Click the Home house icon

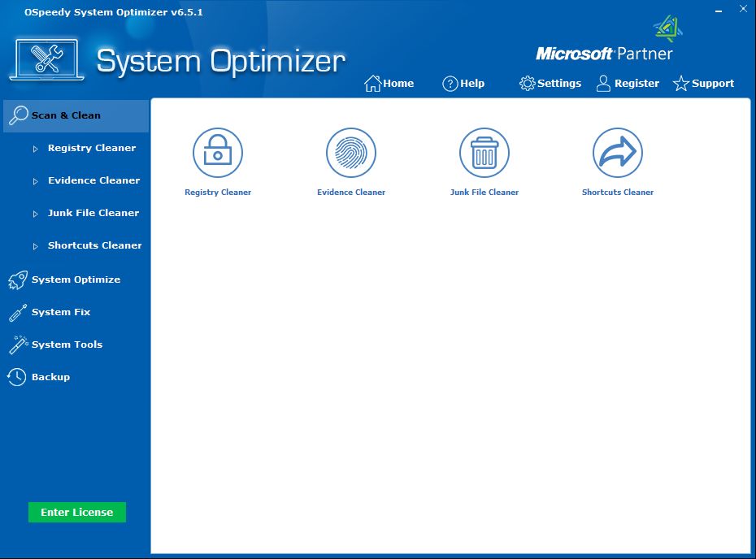pos(372,84)
